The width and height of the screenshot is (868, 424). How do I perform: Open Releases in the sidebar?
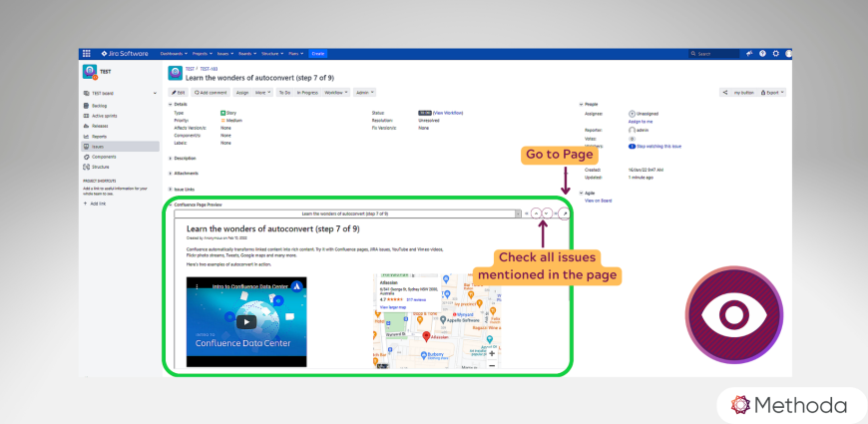coord(100,127)
